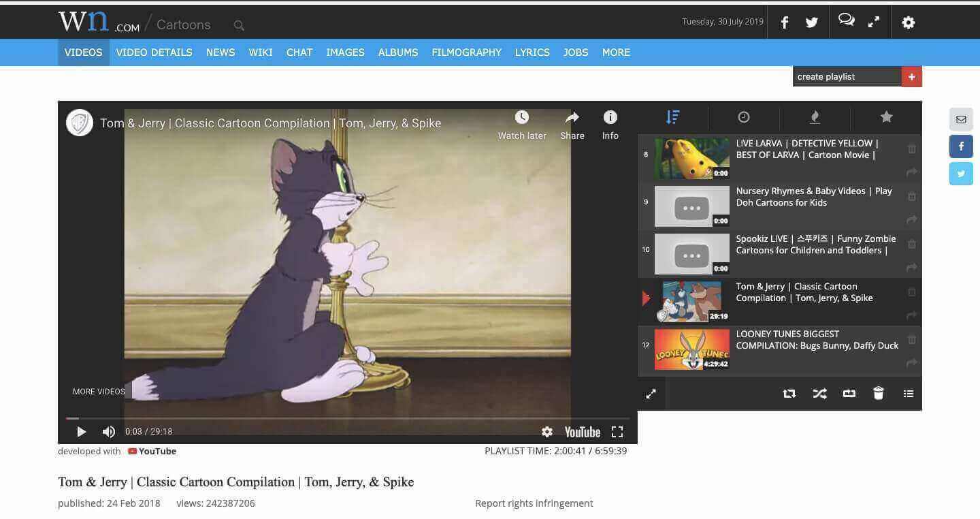Click the Cartoons topic heading
Image resolution: width=980 pixels, height=519 pixels.
[184, 25]
